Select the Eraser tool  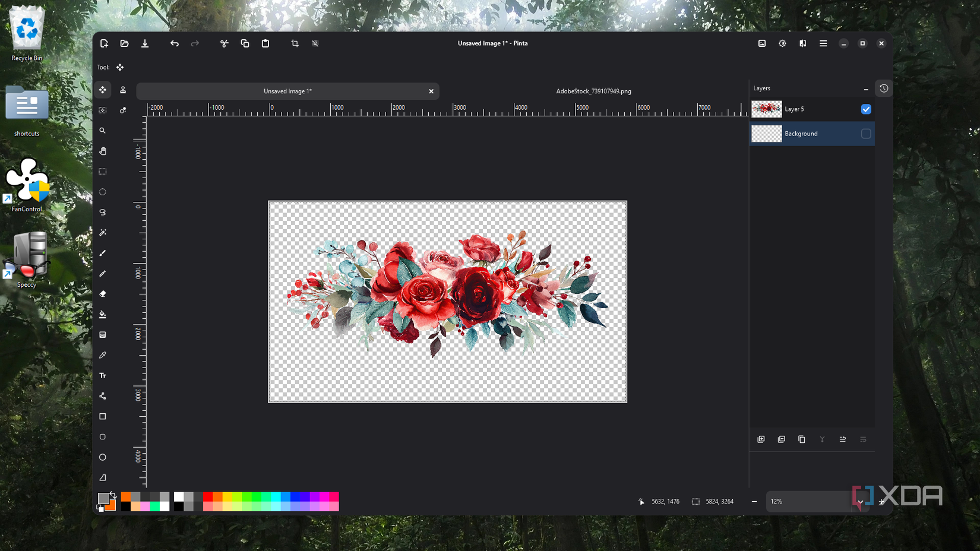[x=103, y=293]
